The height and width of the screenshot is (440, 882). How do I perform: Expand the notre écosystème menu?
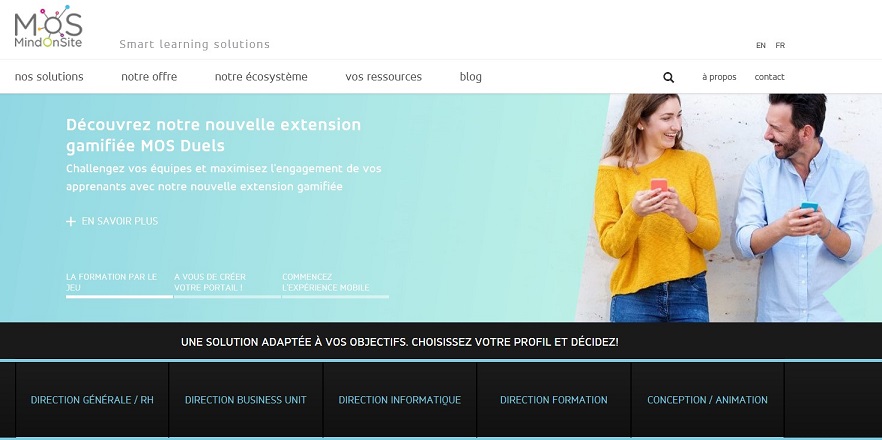point(261,77)
